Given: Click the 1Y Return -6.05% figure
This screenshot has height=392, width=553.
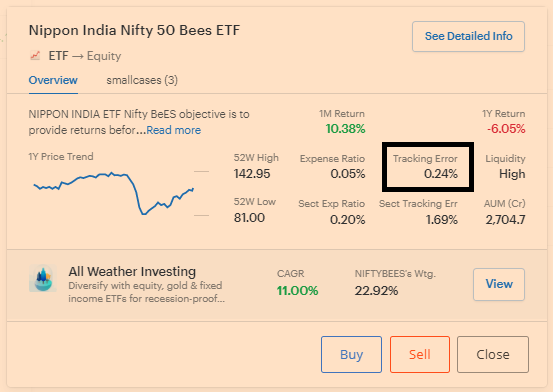Looking at the screenshot, I should point(506,129).
